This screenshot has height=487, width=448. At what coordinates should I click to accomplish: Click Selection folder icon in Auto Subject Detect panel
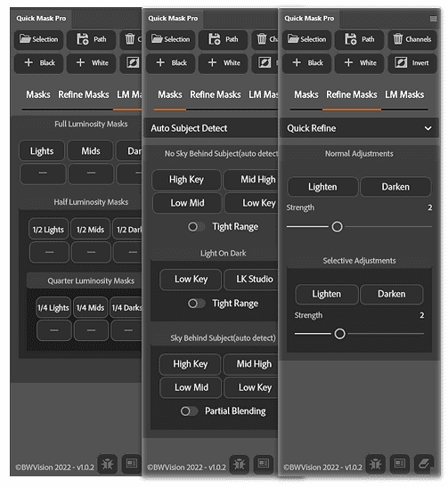click(x=157, y=39)
